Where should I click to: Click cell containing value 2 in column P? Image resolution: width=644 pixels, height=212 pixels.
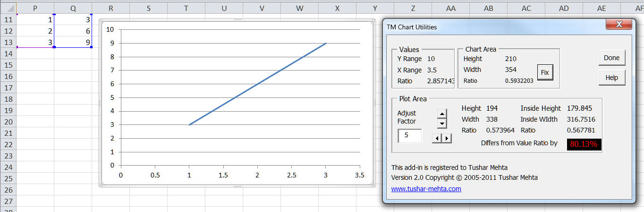(35, 31)
